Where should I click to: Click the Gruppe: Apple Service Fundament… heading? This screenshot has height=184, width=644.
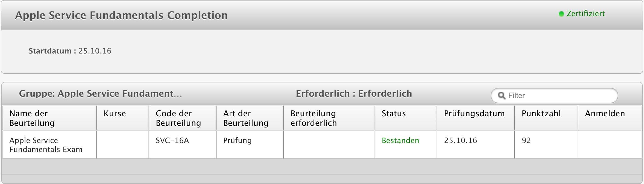point(100,94)
